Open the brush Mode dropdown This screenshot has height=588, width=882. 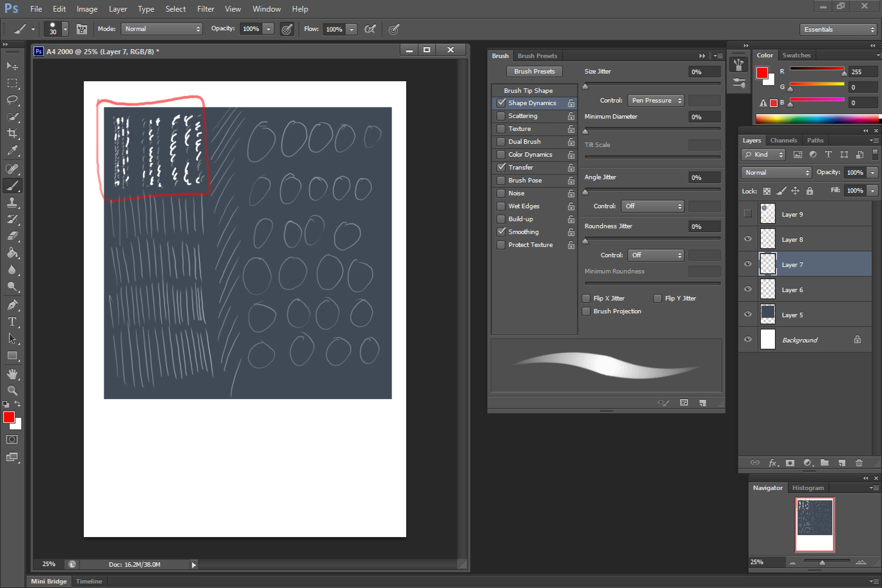pyautogui.click(x=162, y=29)
